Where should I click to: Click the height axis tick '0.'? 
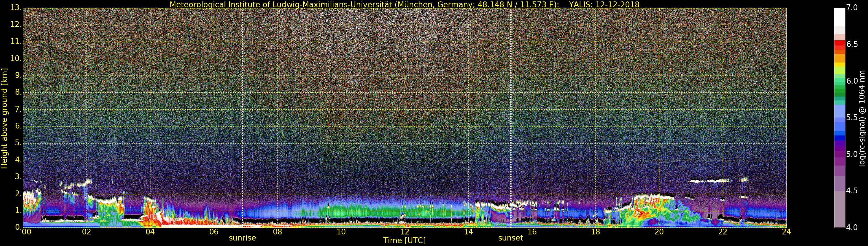(x=18, y=227)
